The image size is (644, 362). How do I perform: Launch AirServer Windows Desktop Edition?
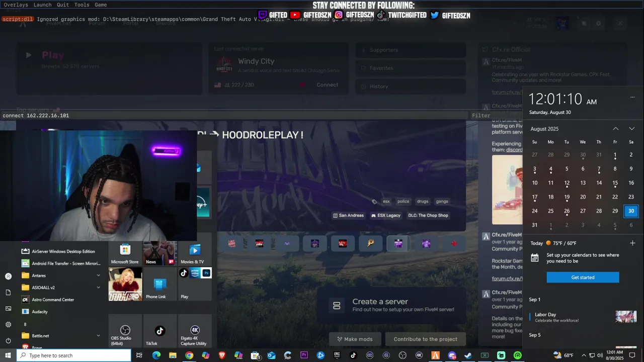pyautogui.click(x=60, y=251)
